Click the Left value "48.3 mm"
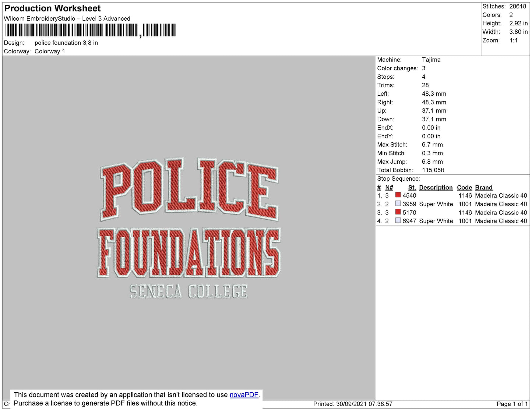 [x=434, y=93]
